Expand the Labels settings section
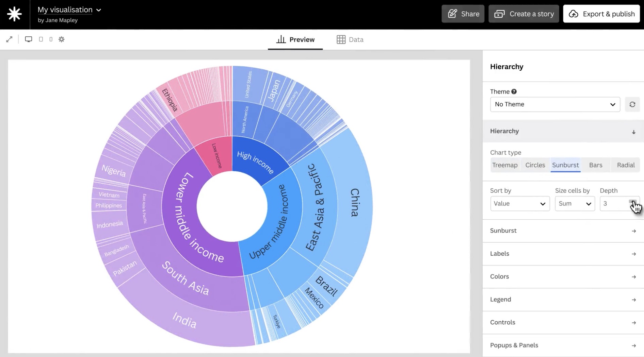The width and height of the screenshot is (644, 357). point(563,254)
